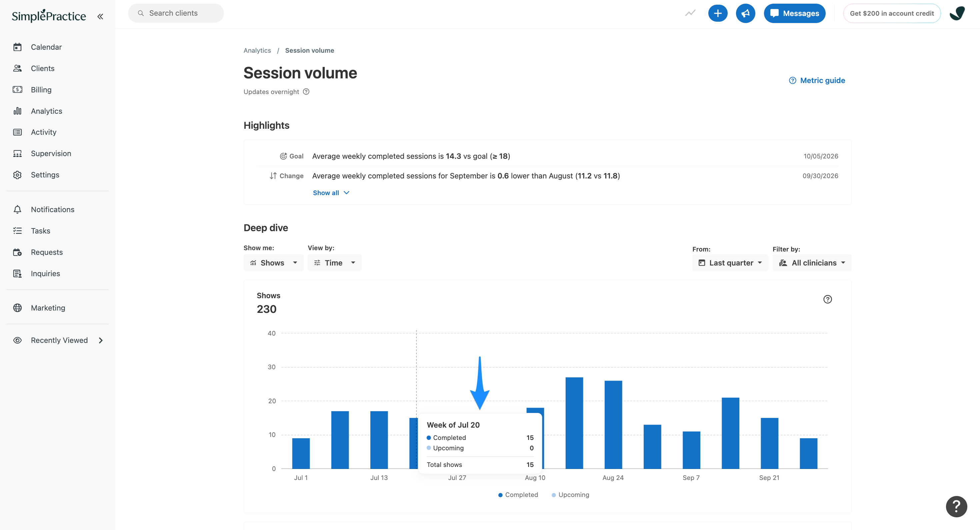The width and height of the screenshot is (980, 530).
Task: Open the Inquiries icon
Action: tap(17, 274)
